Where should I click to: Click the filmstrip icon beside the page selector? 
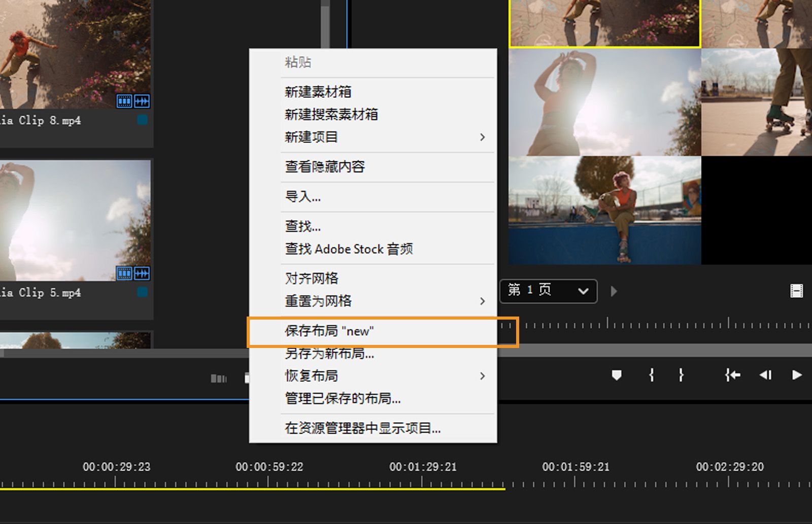[x=796, y=291]
